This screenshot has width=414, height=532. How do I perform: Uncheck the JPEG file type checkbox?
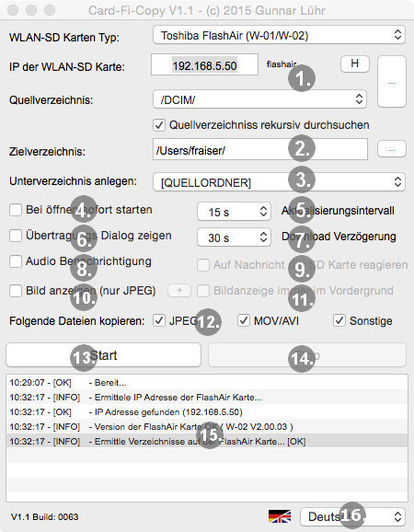tap(159, 320)
